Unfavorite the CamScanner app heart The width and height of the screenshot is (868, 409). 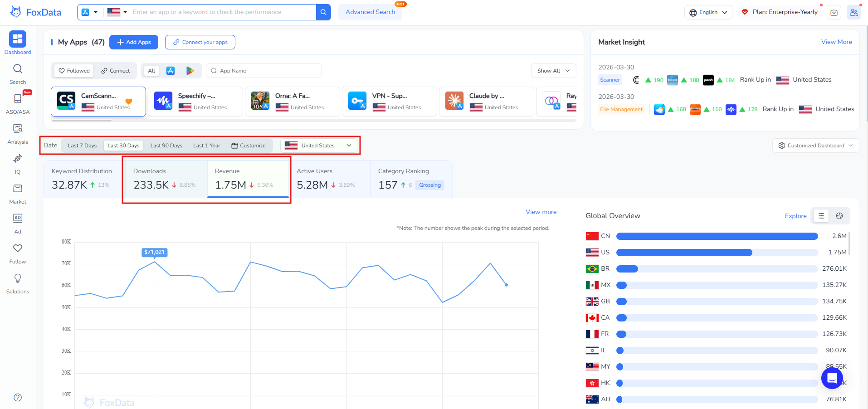pyautogui.click(x=128, y=102)
